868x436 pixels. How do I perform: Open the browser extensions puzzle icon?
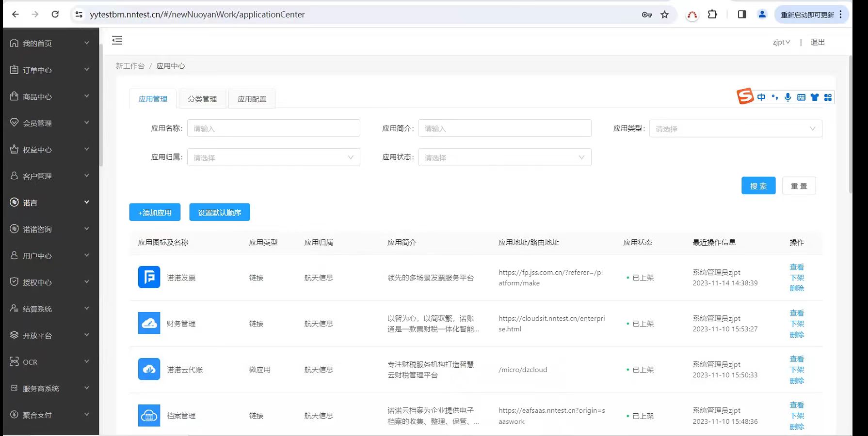pos(712,15)
